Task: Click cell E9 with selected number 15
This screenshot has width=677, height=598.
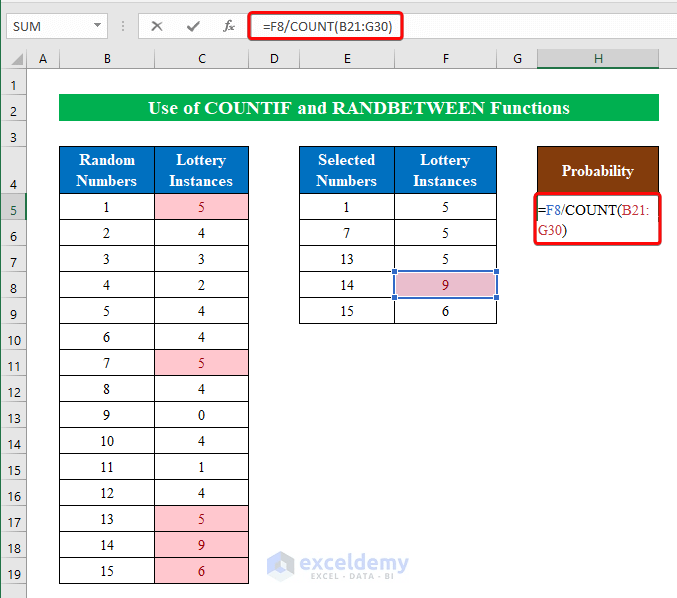Action: pos(347,311)
